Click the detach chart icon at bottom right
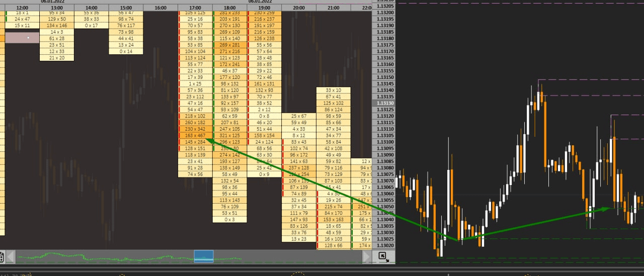The width and height of the screenshot is (644, 276). [382, 256]
